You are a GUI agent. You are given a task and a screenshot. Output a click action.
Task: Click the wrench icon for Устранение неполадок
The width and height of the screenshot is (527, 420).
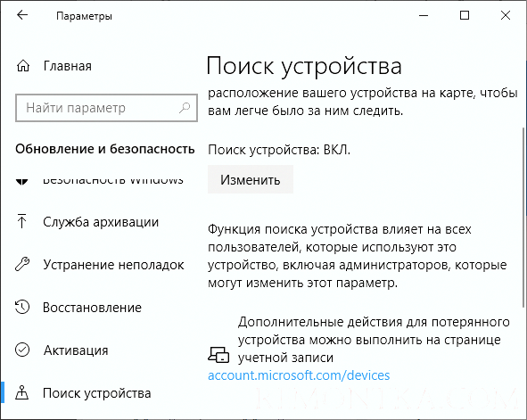click(22, 265)
